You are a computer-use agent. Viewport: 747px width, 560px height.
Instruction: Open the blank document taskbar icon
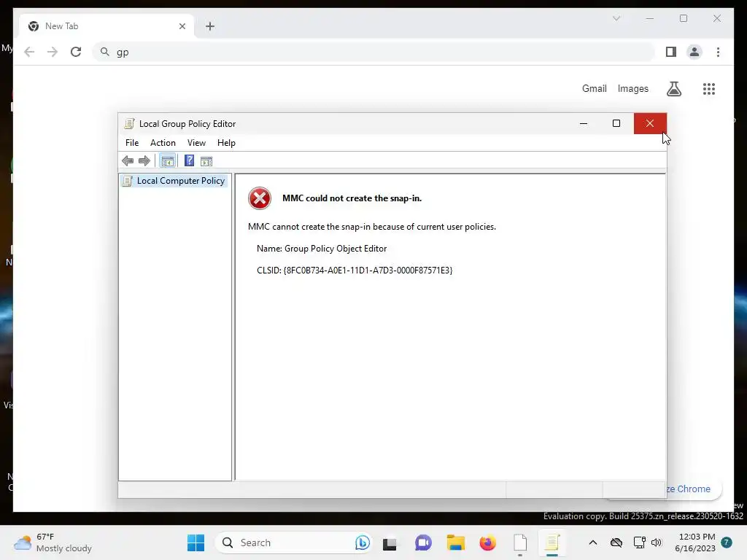click(x=520, y=542)
